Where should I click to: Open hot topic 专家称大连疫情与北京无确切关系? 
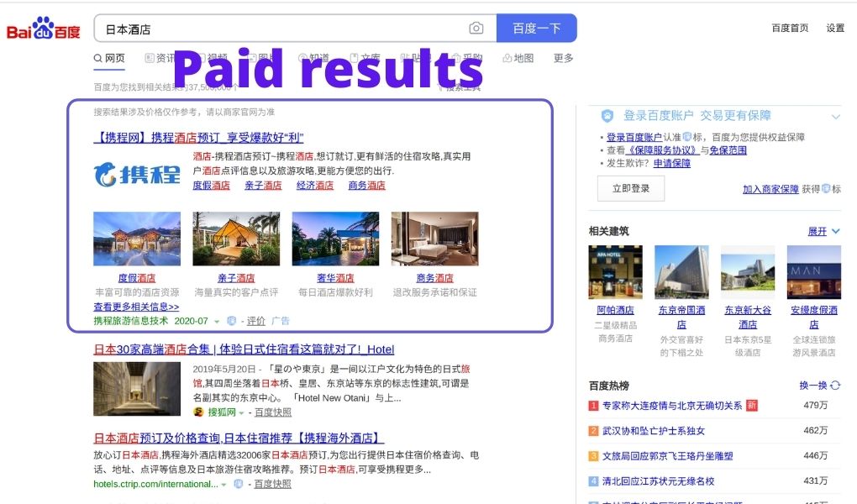coord(671,406)
